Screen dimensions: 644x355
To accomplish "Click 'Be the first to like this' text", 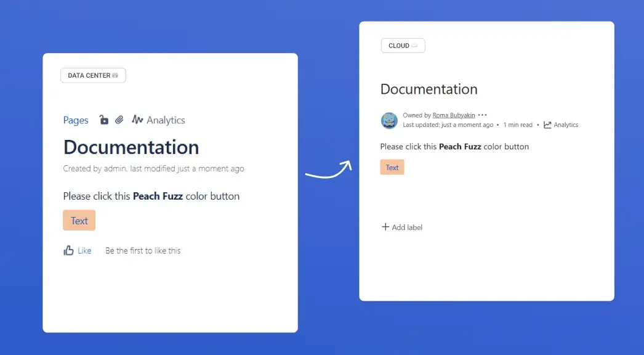I will click(x=143, y=250).
